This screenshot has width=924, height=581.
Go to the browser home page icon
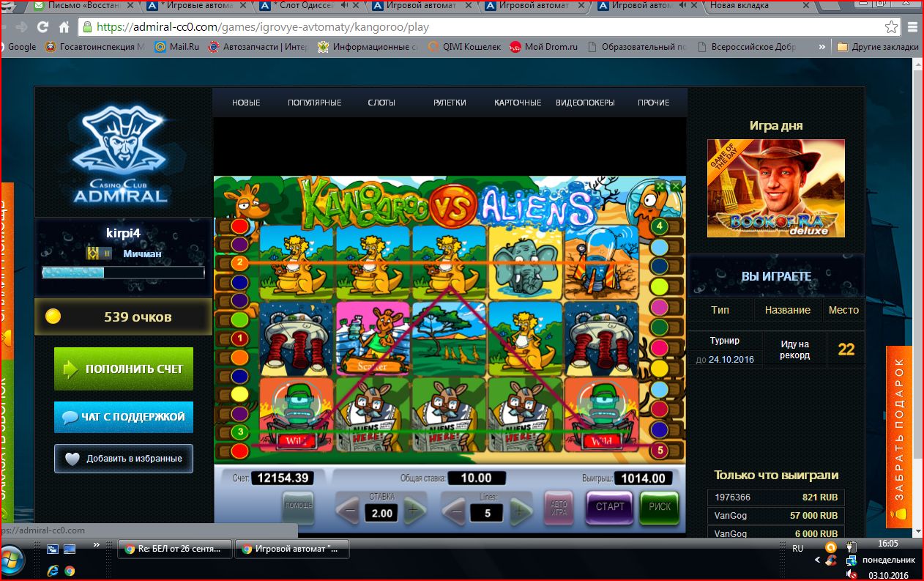[64, 27]
